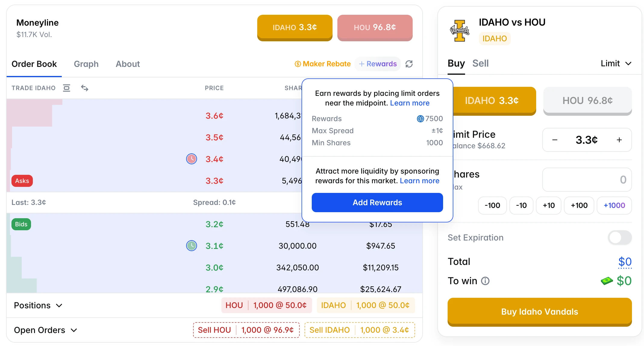Viewport: 644px width, 346px height.
Task: Click the Shares input field
Action: pos(586,180)
